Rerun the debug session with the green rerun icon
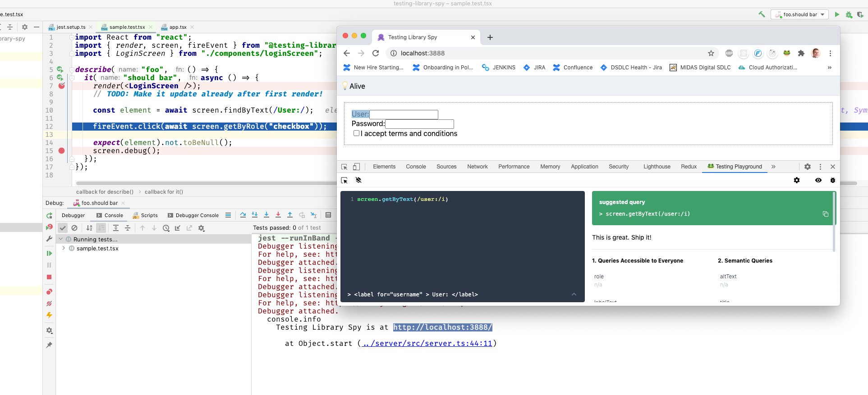The width and height of the screenshot is (868, 395). click(50, 216)
